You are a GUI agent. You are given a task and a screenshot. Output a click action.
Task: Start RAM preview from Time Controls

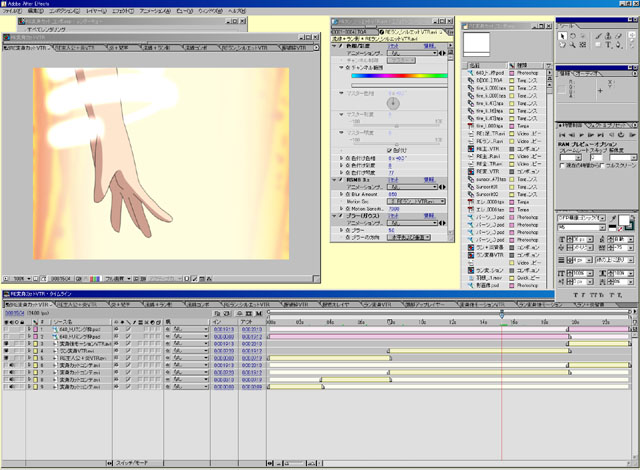pyautogui.click(x=632, y=135)
